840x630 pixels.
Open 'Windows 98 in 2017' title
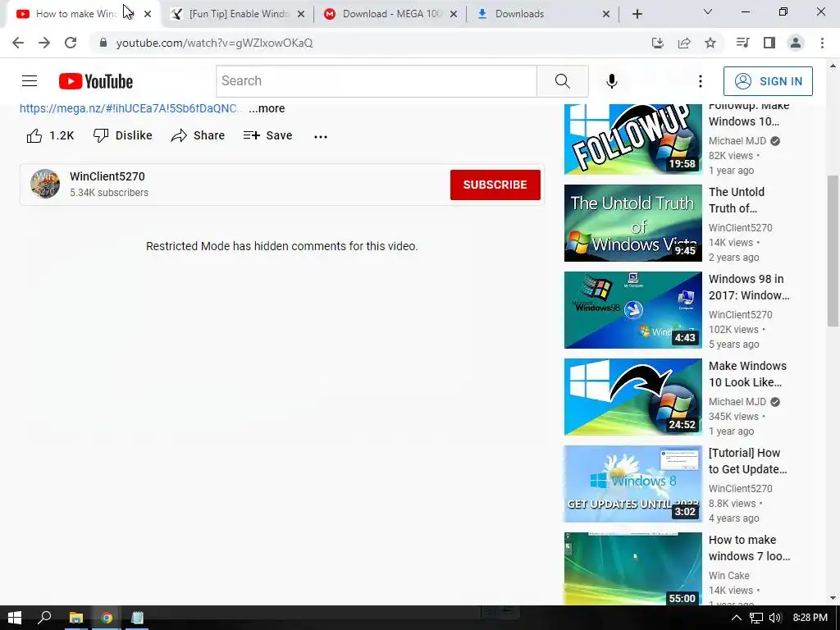[749, 287]
